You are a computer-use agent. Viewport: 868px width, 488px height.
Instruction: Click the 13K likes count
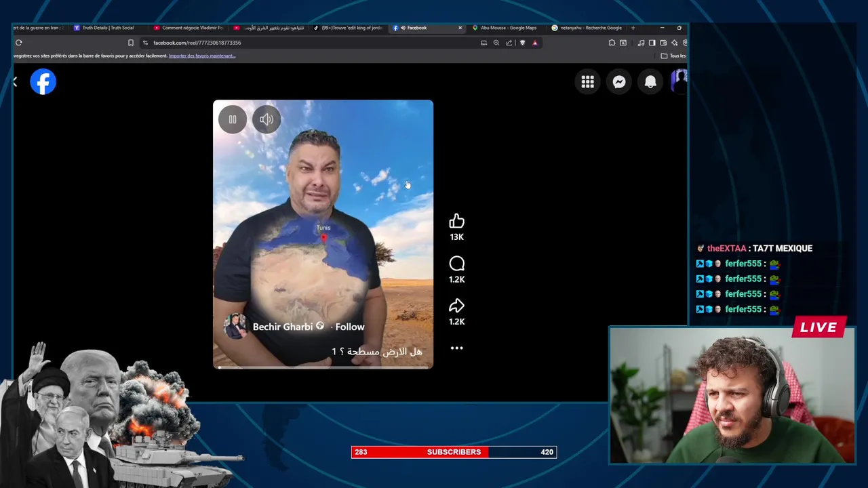456,237
